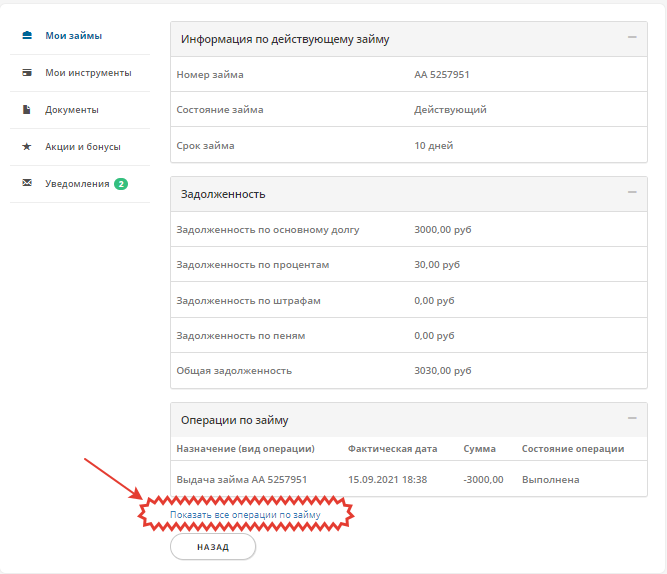Open the Мои займы menu item
The width and height of the screenshot is (667, 574).
74,36
